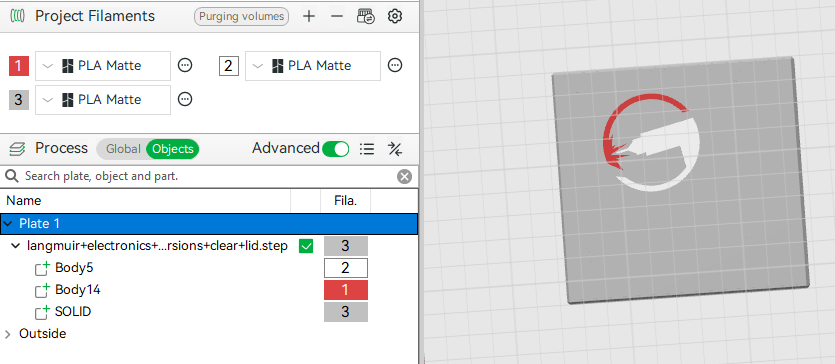Open the more options for filament 2
Screen dimensions: 835x364
395,65
